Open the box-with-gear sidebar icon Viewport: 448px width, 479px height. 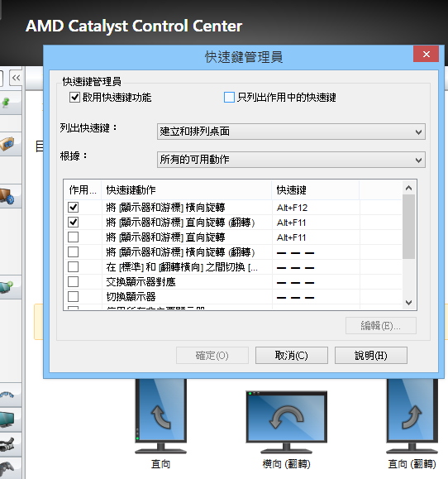(7, 196)
